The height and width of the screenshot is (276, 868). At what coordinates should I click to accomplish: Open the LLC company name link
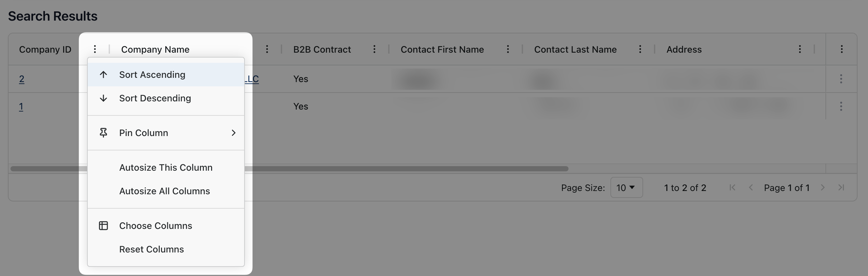point(252,79)
